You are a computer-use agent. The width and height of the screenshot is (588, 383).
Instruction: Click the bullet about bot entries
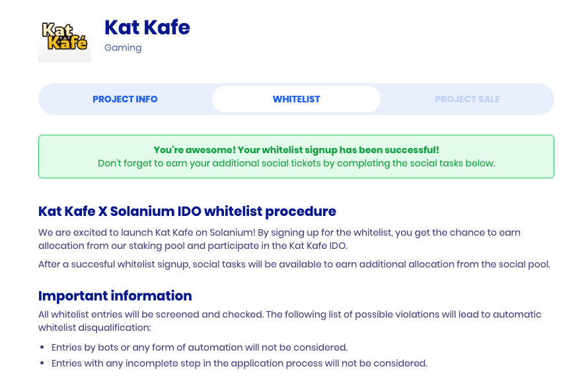click(200, 347)
